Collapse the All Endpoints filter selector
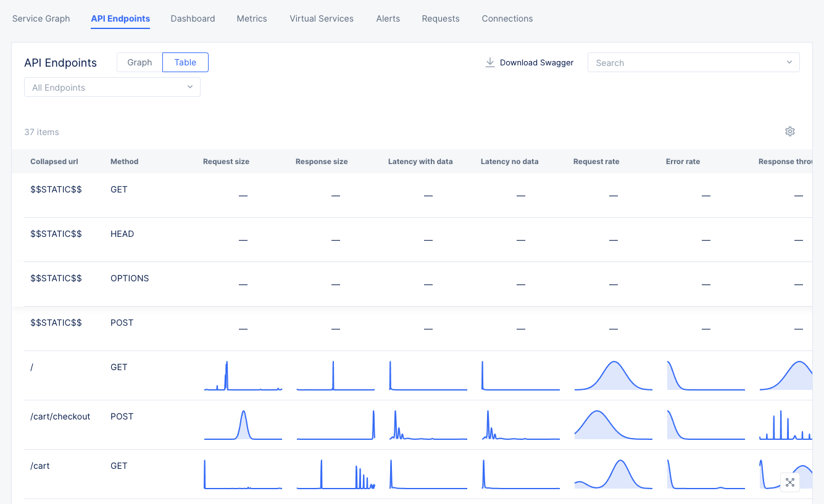This screenshot has width=824, height=504. click(190, 87)
